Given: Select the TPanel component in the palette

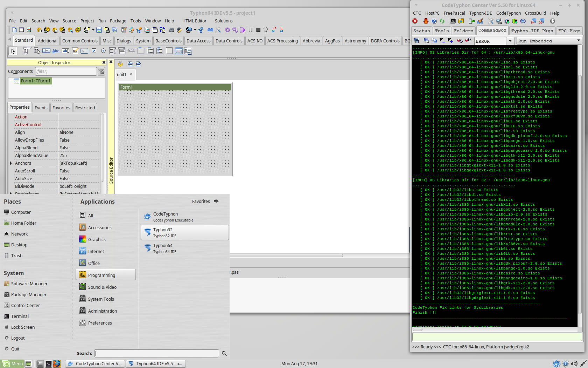Looking at the screenshot, I should pos(169,51).
